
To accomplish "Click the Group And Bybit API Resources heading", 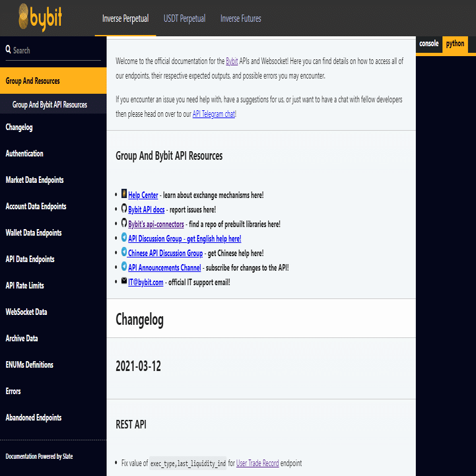I will point(169,156).
